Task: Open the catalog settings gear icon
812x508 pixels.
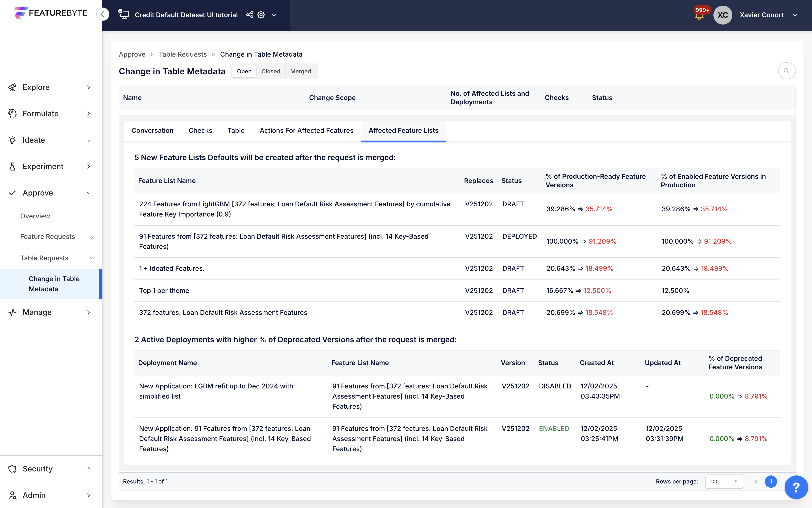Action: click(x=261, y=15)
